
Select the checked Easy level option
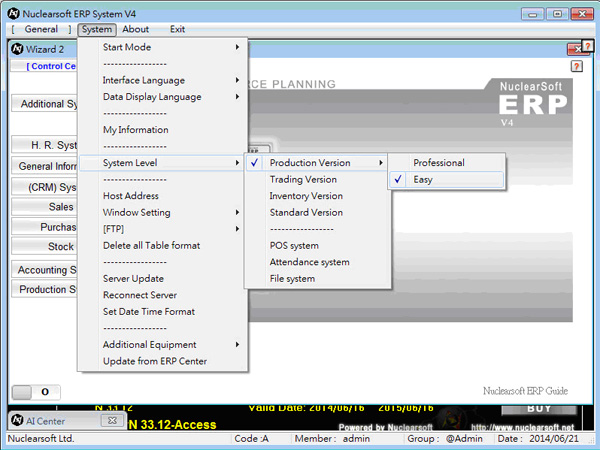tap(447, 179)
